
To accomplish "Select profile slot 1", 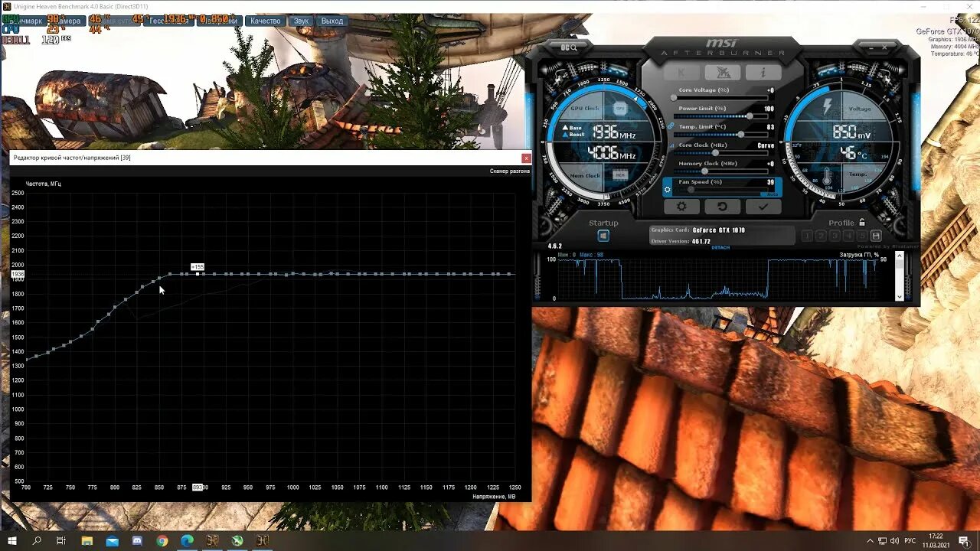I will [807, 236].
